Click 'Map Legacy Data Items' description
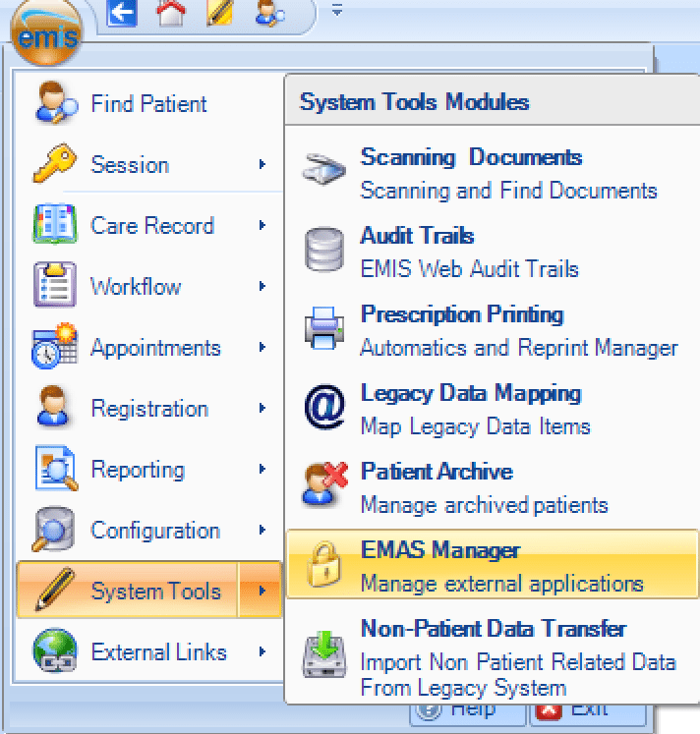 pyautogui.click(x=475, y=427)
